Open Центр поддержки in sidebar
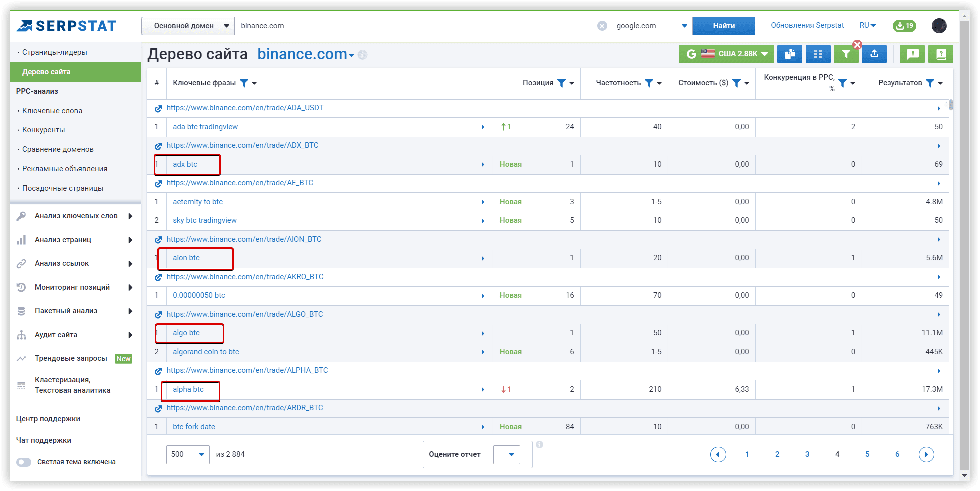The width and height of the screenshot is (980, 491). pos(48,419)
